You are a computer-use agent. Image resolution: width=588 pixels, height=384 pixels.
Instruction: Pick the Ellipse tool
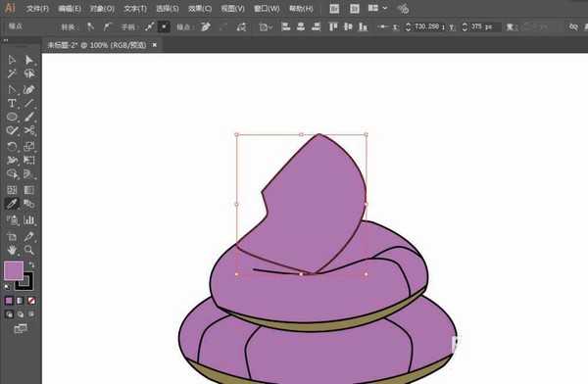click(12, 117)
